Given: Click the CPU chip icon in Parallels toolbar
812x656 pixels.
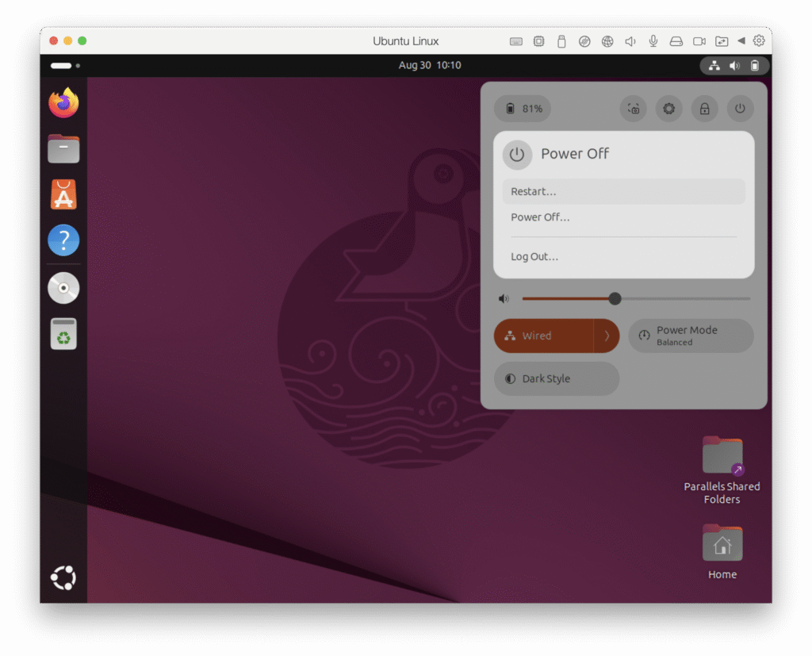Looking at the screenshot, I should (x=538, y=41).
